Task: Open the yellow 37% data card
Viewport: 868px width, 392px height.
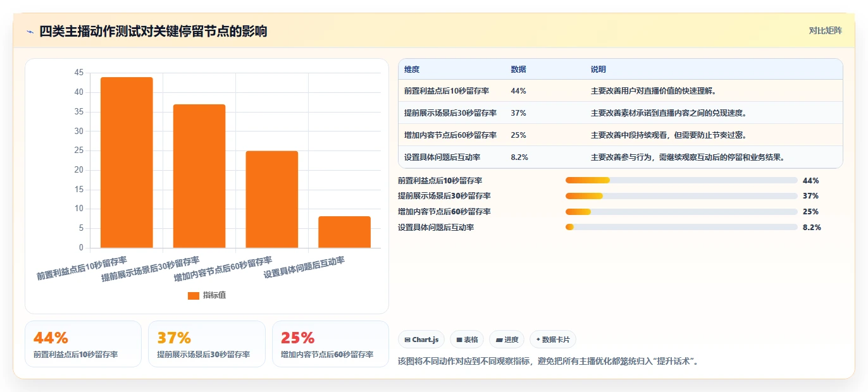Action: tap(207, 344)
